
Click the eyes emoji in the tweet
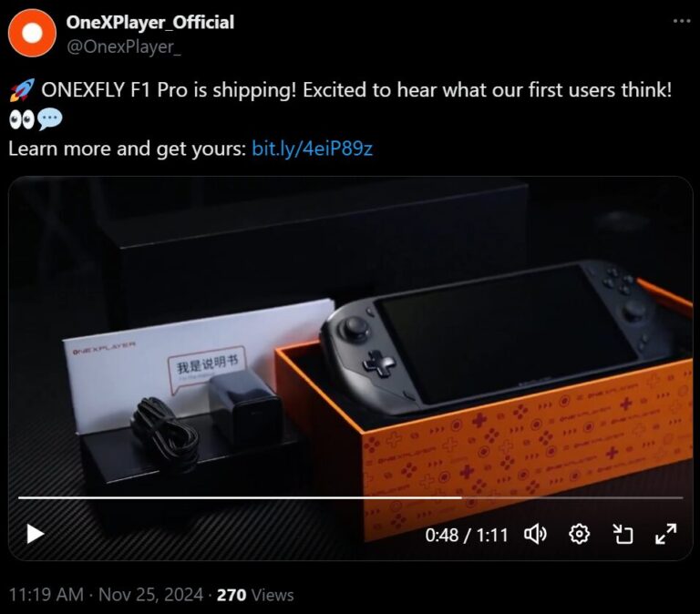[x=22, y=120]
